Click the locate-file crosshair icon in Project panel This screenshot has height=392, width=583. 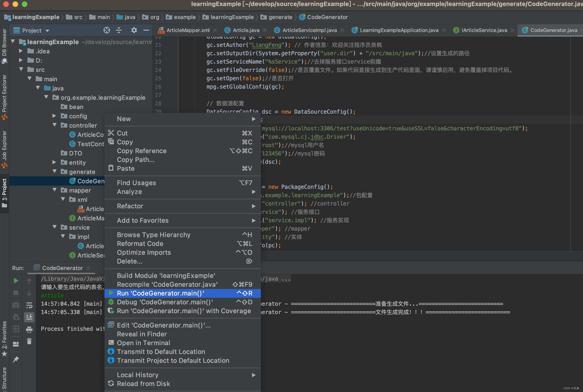(x=107, y=30)
